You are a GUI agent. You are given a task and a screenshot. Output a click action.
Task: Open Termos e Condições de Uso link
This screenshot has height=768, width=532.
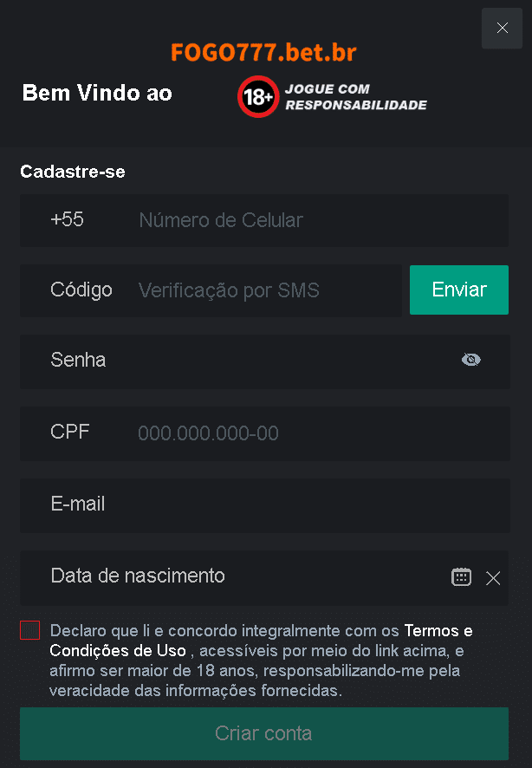click(438, 630)
